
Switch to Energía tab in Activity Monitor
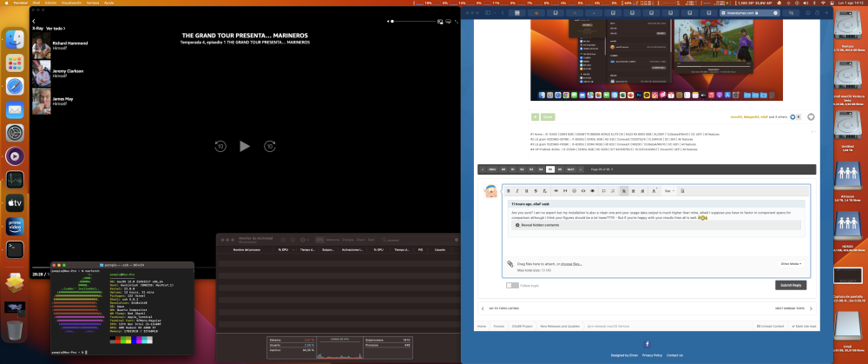click(348, 240)
